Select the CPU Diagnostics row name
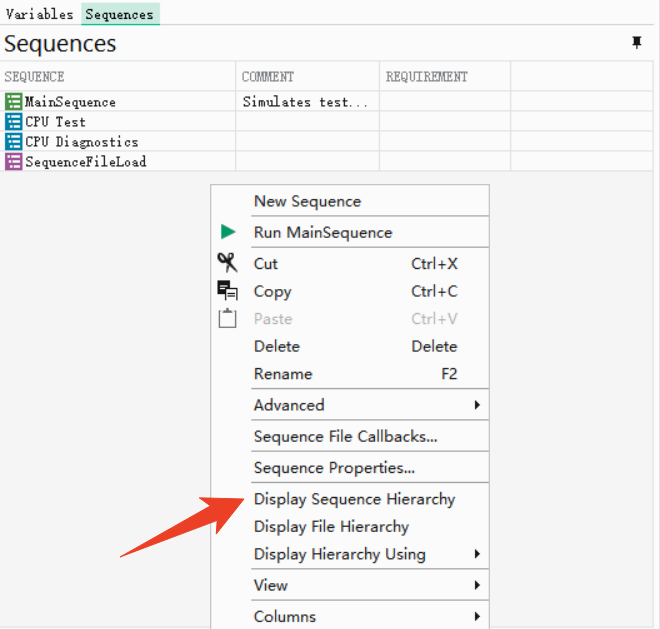This screenshot has width=660, height=629. 82,142
